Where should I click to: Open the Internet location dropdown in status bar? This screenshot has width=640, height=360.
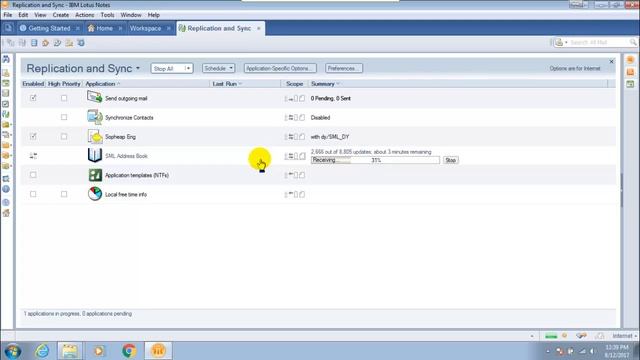point(624,336)
